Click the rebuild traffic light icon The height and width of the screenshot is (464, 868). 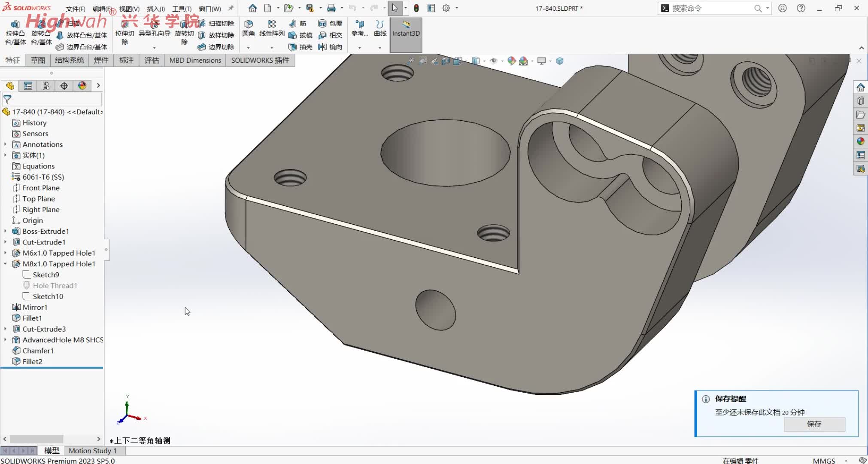[x=416, y=8]
